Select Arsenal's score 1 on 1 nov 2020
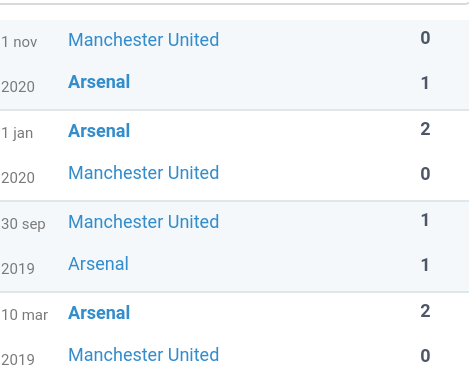469x379 pixels. (x=425, y=83)
